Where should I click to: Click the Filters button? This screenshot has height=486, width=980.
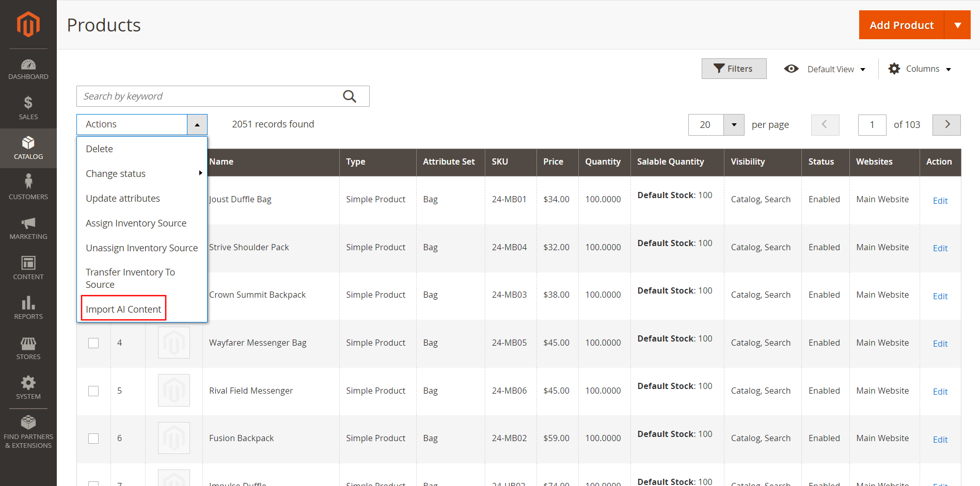coord(734,69)
